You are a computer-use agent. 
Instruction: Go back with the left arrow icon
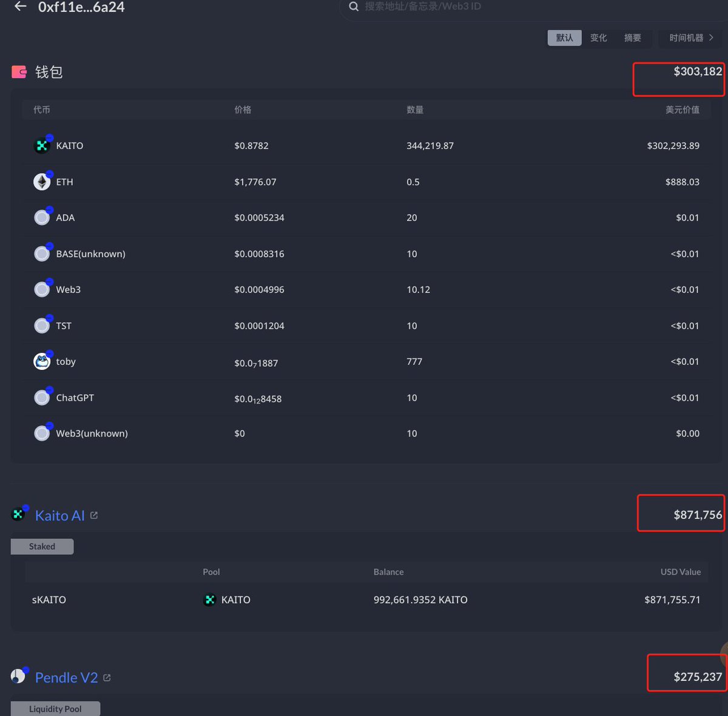(21, 6)
